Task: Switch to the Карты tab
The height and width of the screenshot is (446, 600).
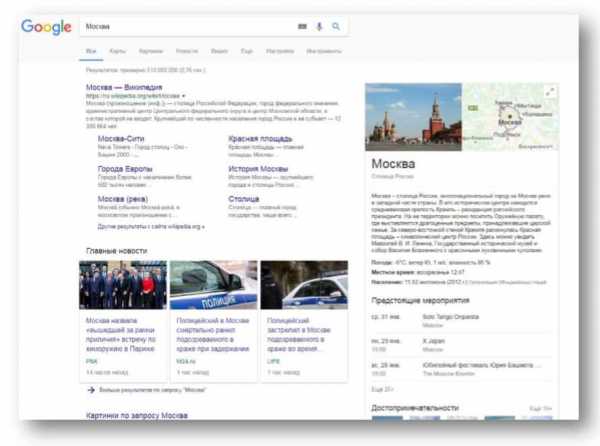Action: coord(118,50)
